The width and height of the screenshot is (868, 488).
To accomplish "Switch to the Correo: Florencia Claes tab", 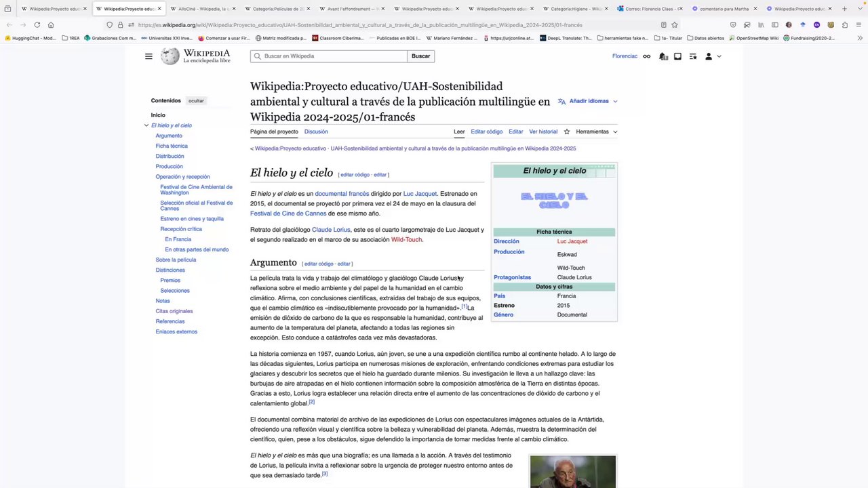I will point(650,9).
